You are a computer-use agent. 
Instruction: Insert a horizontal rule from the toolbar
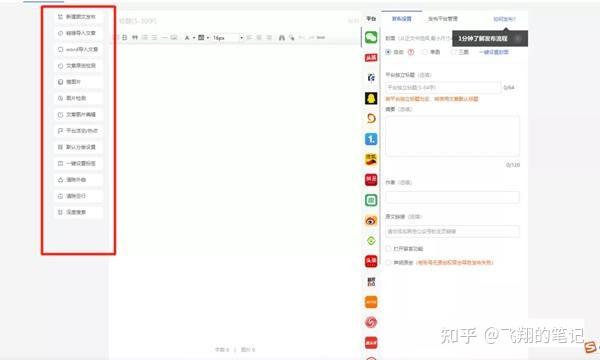164,37
